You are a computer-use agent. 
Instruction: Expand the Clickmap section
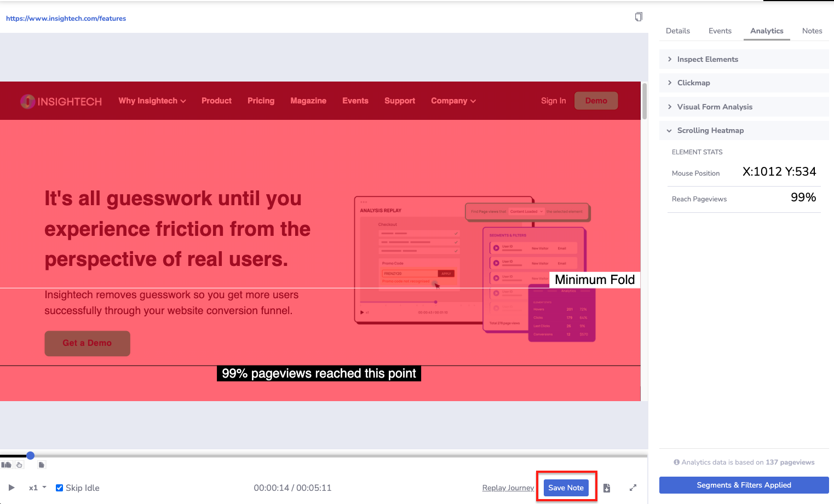pyautogui.click(x=744, y=83)
